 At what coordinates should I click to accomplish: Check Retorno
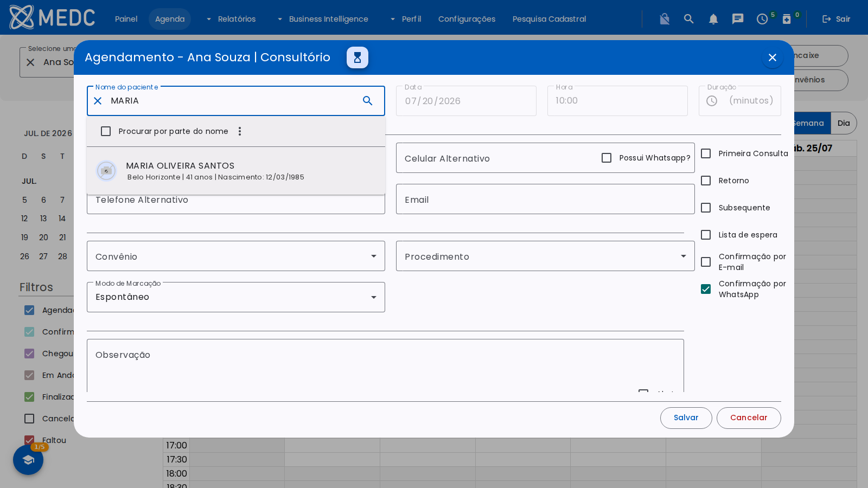point(706,181)
